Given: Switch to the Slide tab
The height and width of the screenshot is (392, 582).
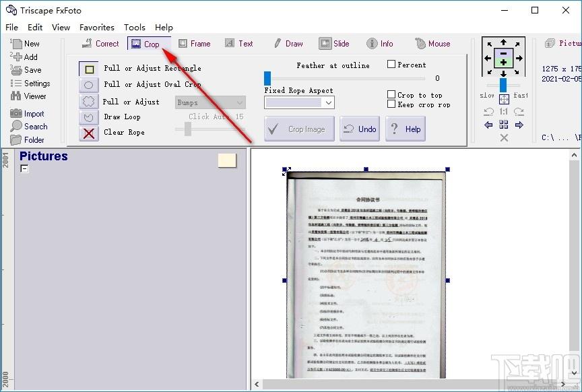Looking at the screenshot, I should [x=334, y=43].
